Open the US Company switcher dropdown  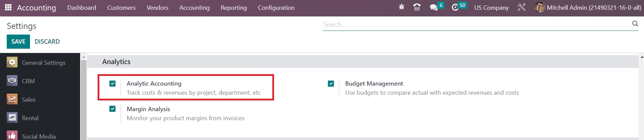pos(491,7)
